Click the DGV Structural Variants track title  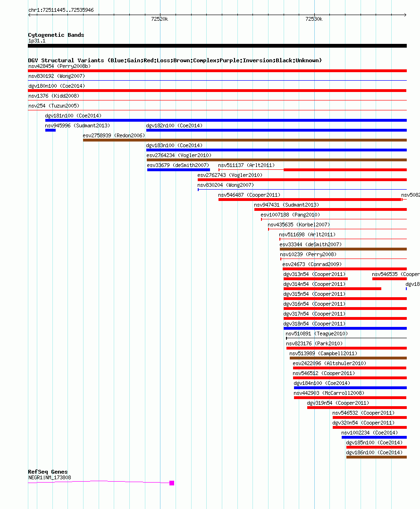tap(175, 60)
